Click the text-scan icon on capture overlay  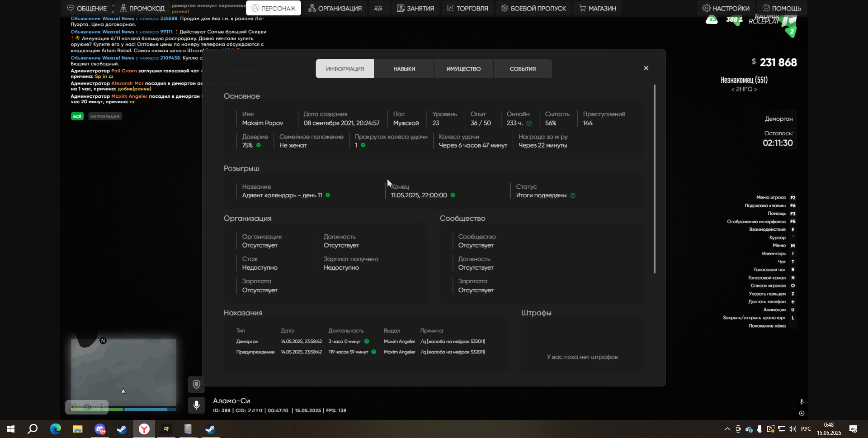tap(72, 407)
